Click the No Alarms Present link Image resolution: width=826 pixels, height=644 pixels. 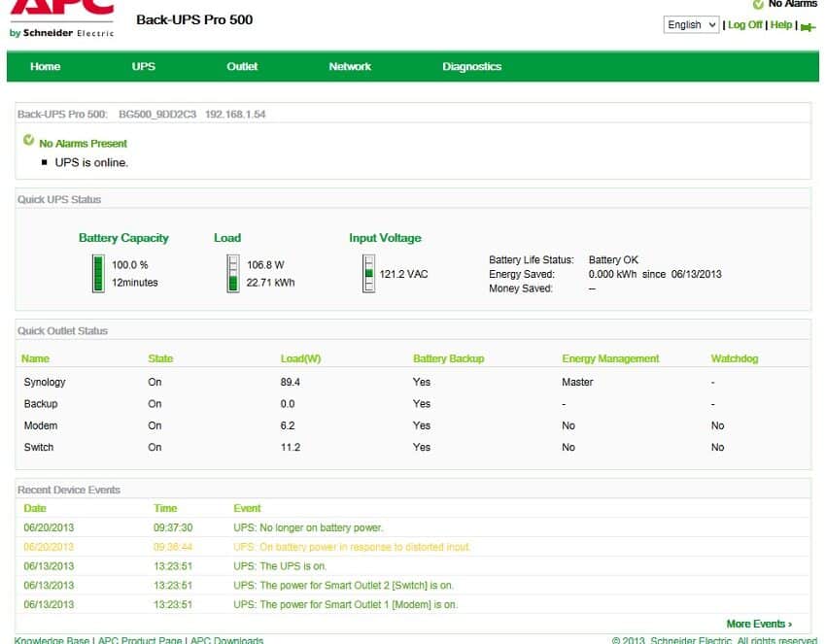click(x=84, y=143)
